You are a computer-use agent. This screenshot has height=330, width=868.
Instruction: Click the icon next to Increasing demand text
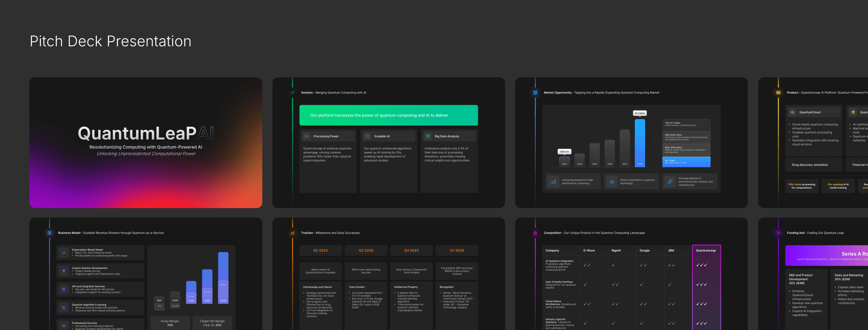coord(553,182)
